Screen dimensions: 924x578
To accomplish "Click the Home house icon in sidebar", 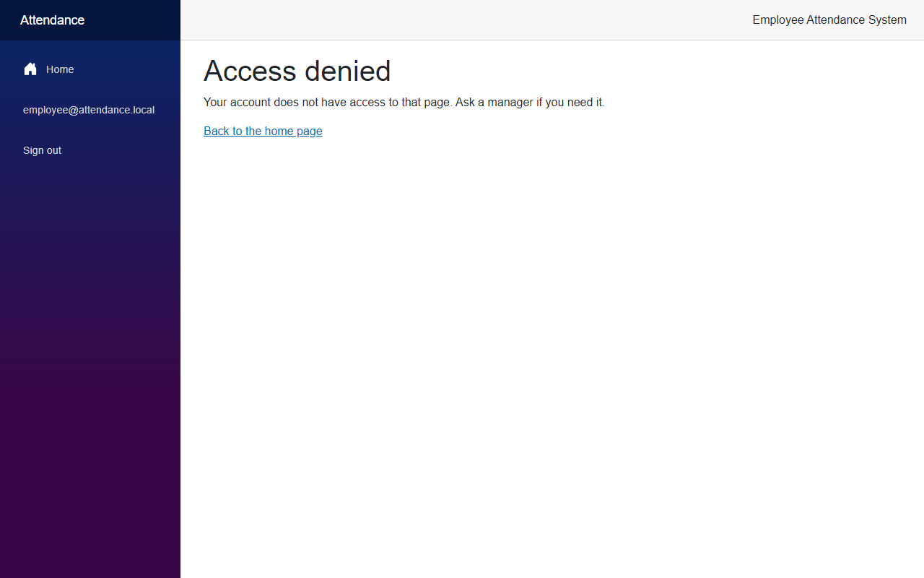I will click(x=30, y=69).
